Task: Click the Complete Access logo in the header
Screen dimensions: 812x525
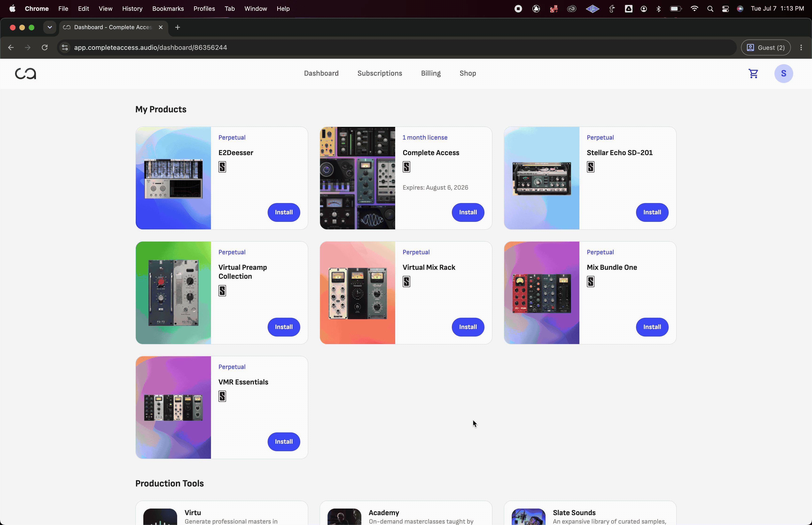Action: pos(26,74)
